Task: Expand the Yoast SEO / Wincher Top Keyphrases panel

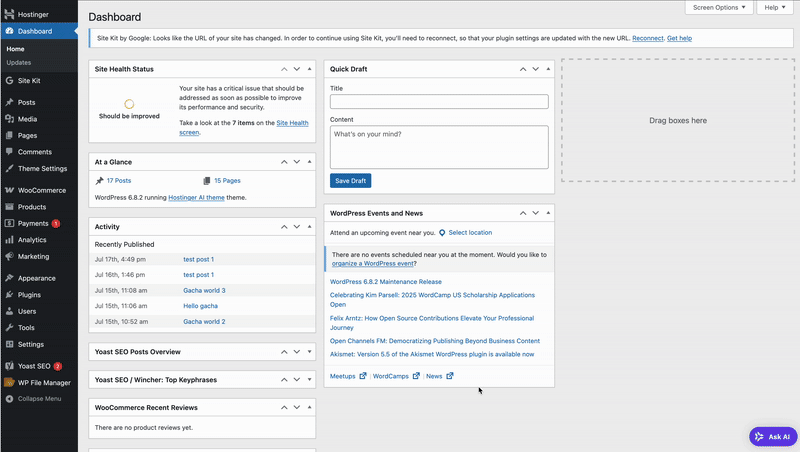Action: (309, 380)
